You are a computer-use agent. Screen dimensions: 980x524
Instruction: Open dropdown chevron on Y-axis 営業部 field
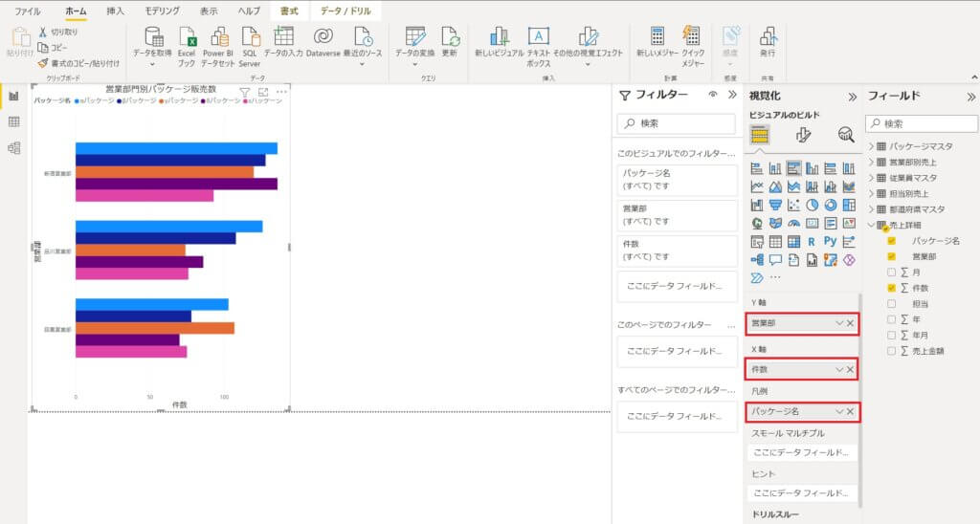[839, 323]
